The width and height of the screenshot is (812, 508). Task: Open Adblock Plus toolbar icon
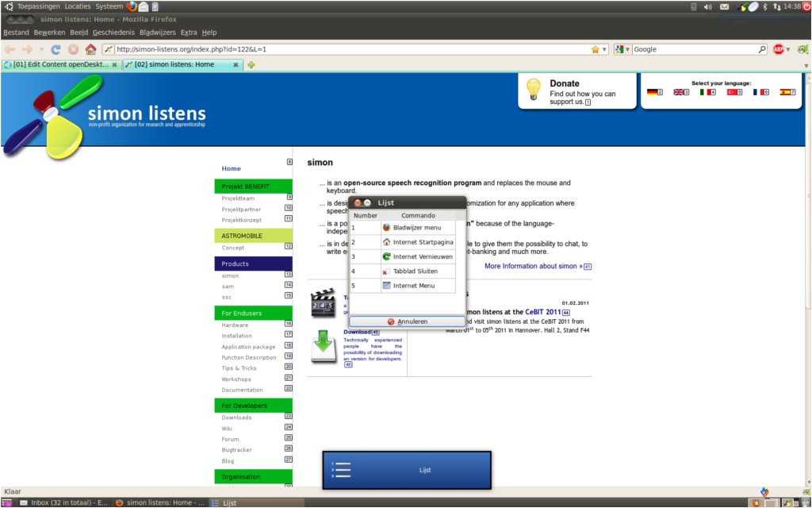(x=778, y=49)
